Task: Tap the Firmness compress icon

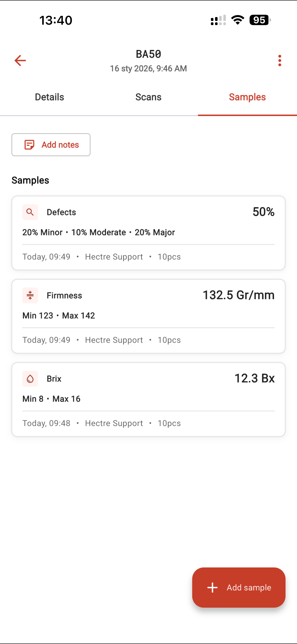Action: [30, 296]
